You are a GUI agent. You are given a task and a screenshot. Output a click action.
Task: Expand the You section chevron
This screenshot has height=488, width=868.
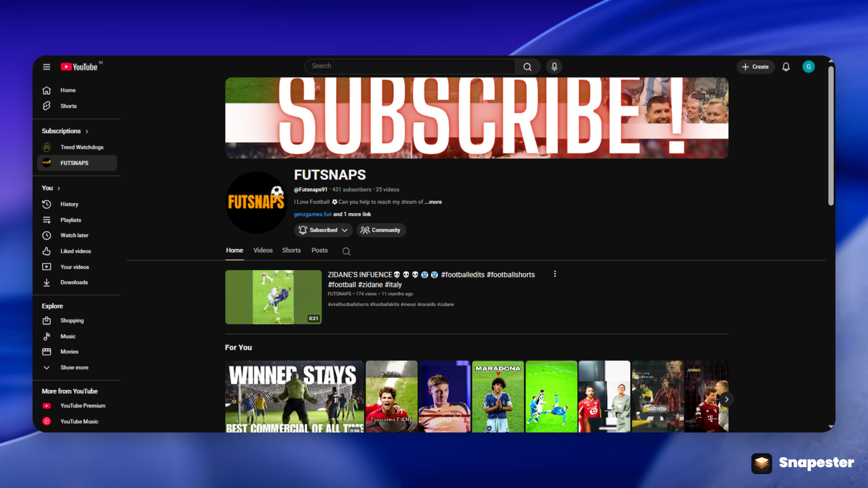(x=59, y=188)
